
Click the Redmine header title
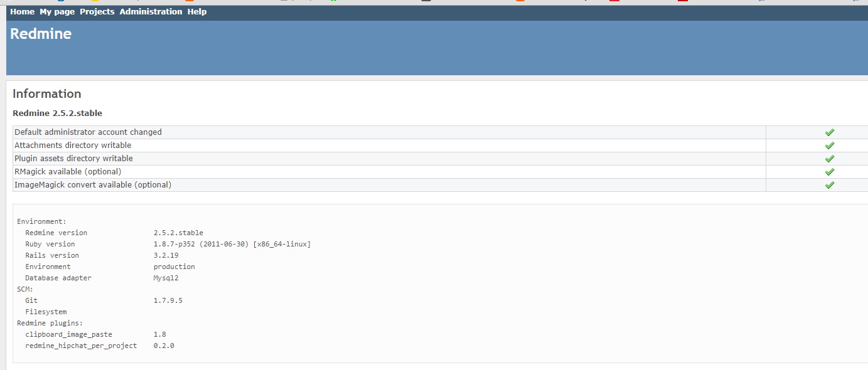pyautogui.click(x=41, y=34)
